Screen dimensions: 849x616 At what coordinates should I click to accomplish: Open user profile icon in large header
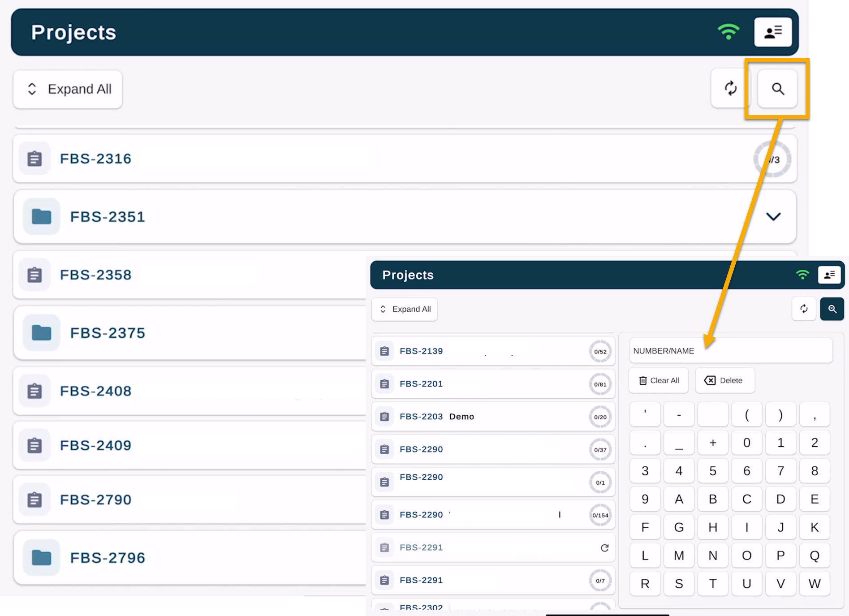tap(772, 32)
